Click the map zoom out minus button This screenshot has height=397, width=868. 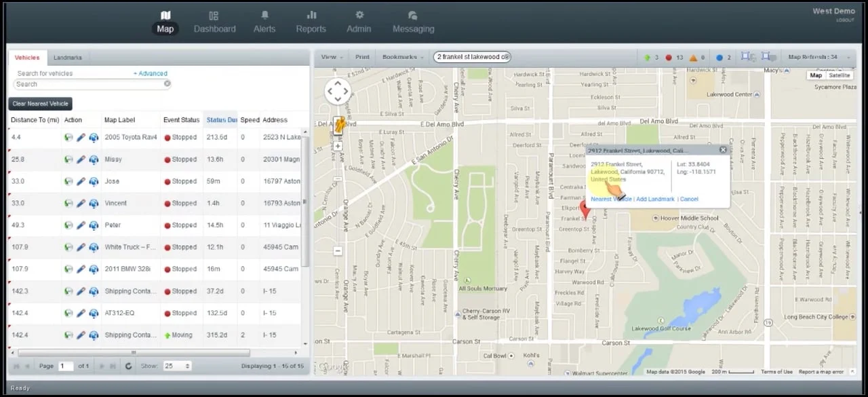coord(338,251)
